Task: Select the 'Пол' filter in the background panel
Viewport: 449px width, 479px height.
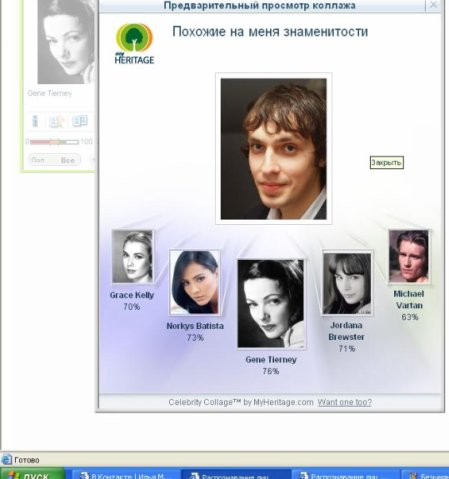Action: click(38, 160)
